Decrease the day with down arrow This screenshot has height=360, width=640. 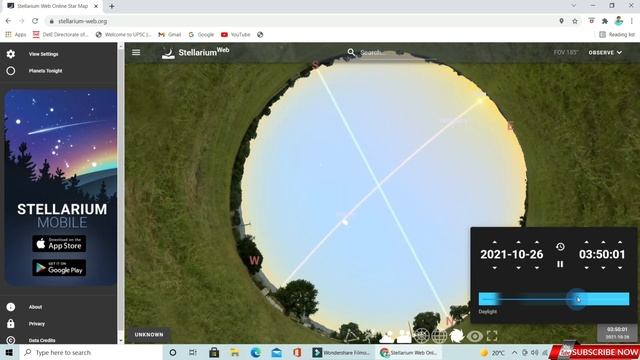click(x=537, y=268)
